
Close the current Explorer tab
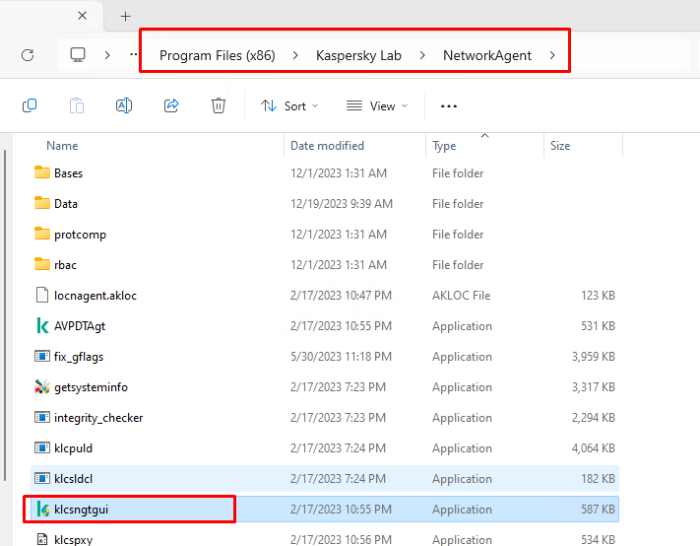pyautogui.click(x=82, y=16)
